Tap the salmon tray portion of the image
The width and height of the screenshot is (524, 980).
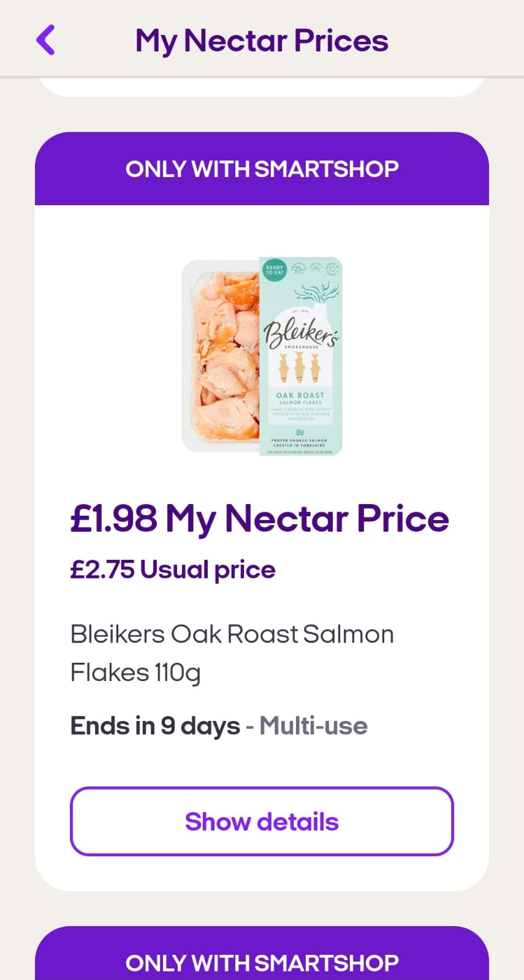coord(221,358)
